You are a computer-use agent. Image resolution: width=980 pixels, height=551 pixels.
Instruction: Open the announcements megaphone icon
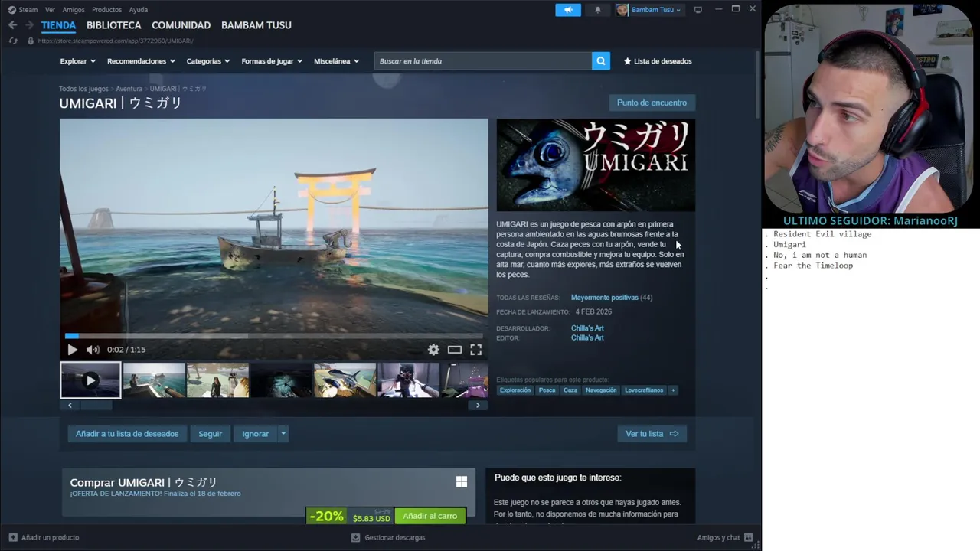[x=568, y=10]
